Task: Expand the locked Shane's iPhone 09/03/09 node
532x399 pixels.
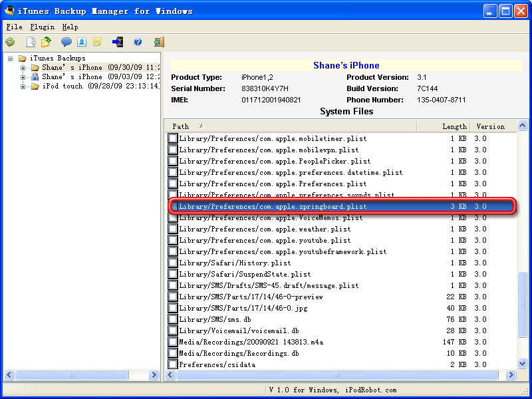Action: tap(23, 77)
